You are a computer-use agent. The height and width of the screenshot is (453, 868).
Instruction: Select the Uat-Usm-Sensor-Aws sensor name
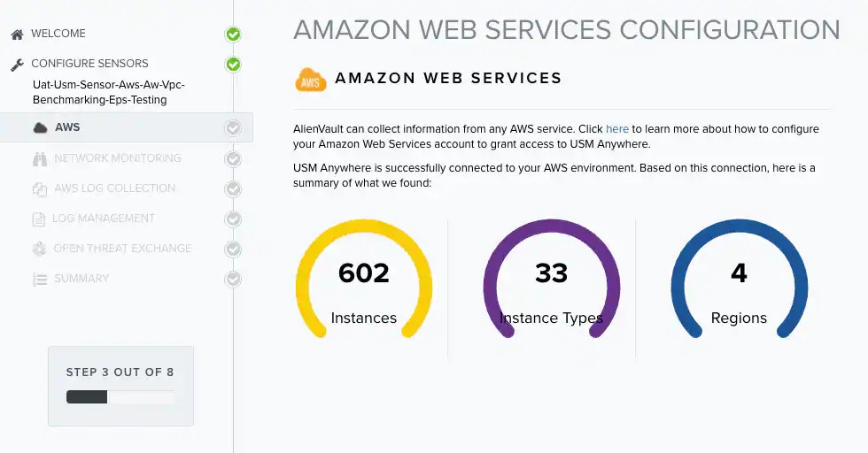[x=108, y=92]
